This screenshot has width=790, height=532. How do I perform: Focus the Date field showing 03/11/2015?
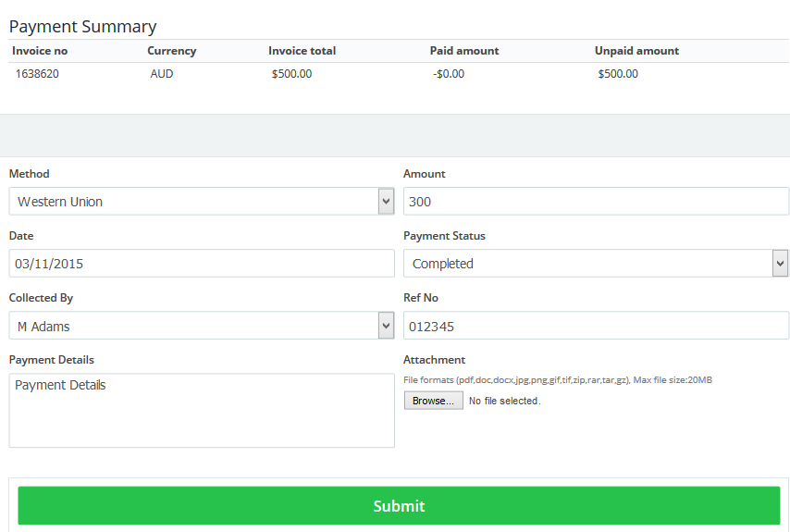(x=202, y=264)
